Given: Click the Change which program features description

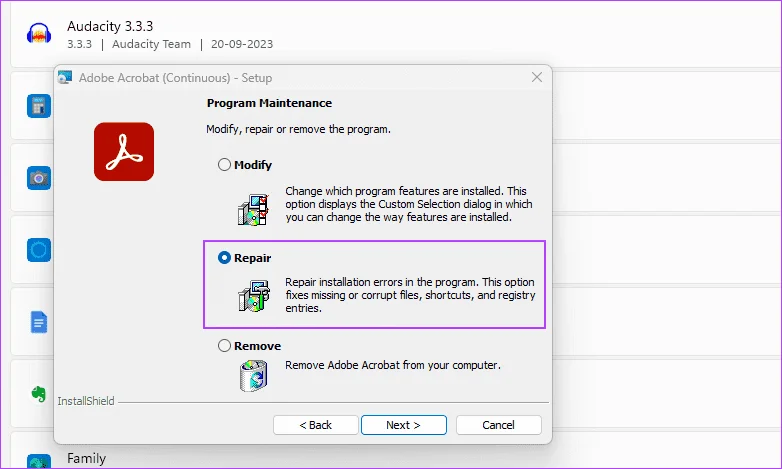Looking at the screenshot, I should tap(408, 204).
